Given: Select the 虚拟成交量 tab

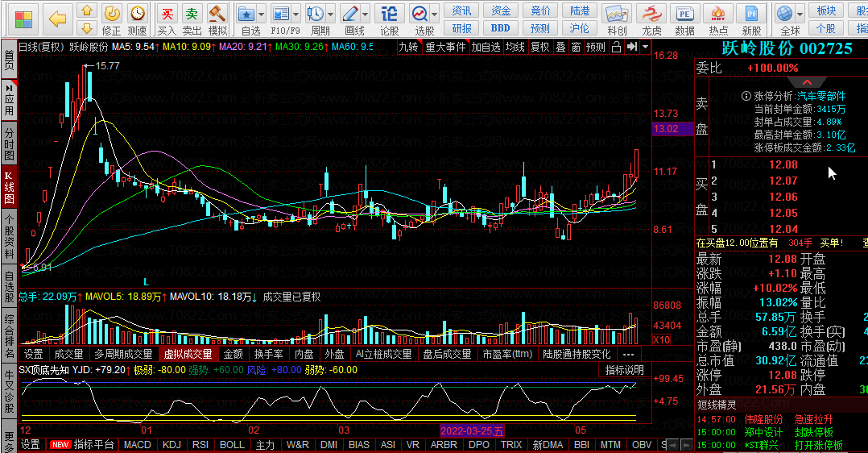Looking at the screenshot, I should click(188, 354).
